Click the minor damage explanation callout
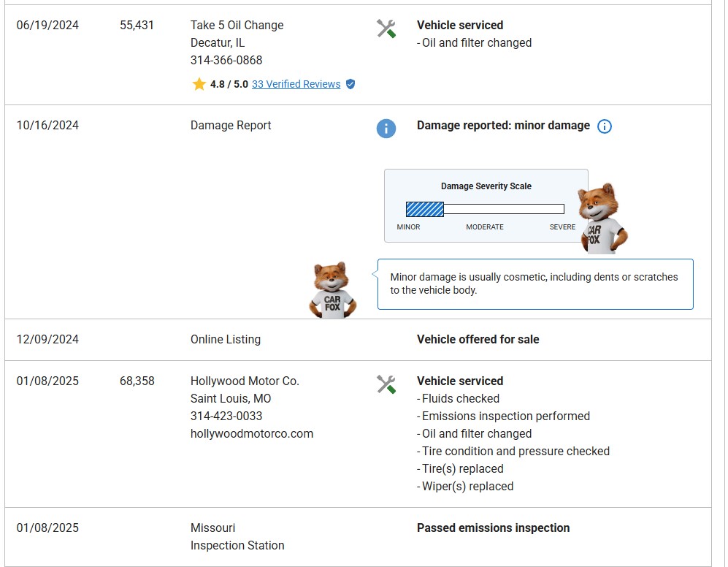This screenshot has width=728, height=567. (535, 284)
